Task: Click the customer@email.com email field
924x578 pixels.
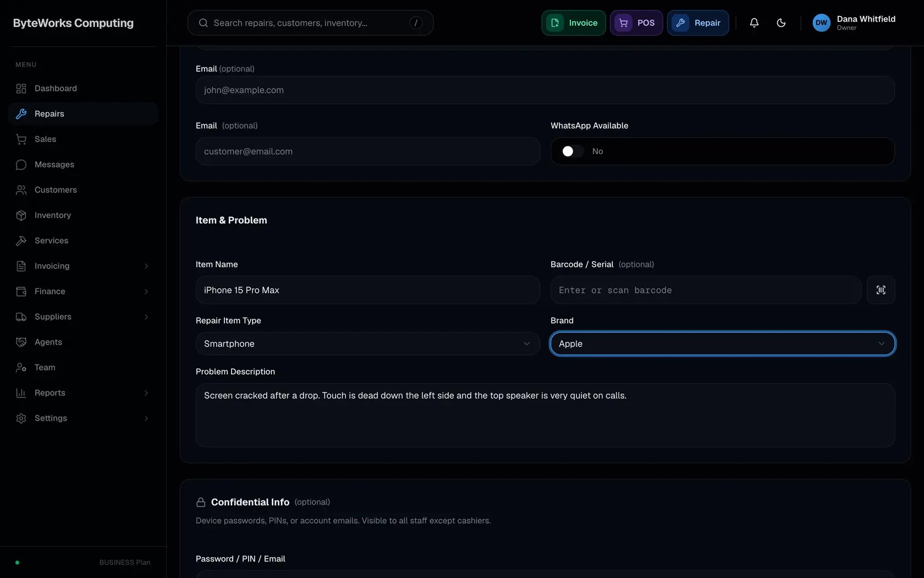Action: pyautogui.click(x=367, y=151)
